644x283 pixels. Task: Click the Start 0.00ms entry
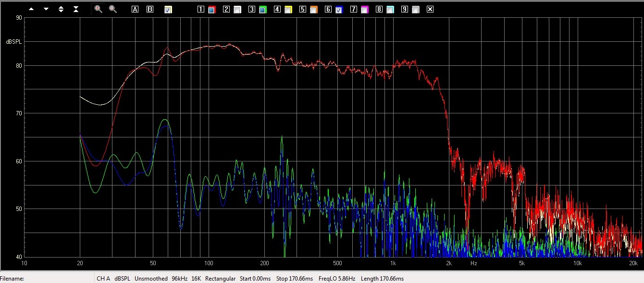point(255,279)
